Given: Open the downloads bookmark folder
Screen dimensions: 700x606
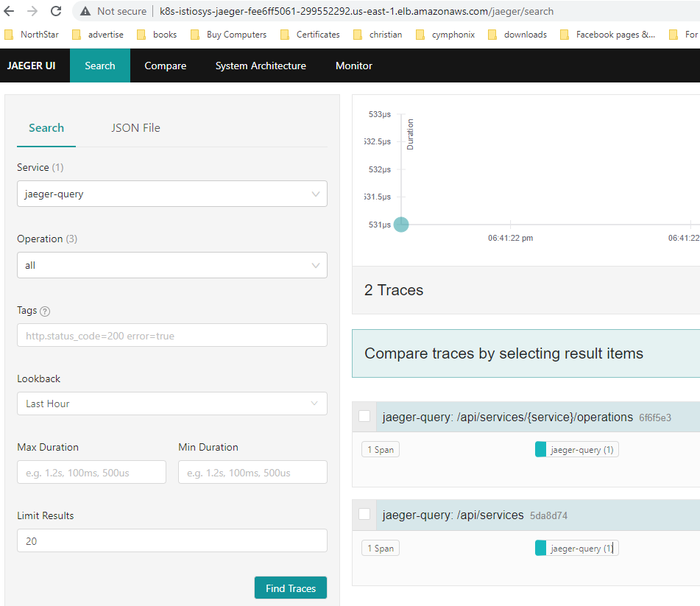Looking at the screenshot, I should pyautogui.click(x=517, y=35).
